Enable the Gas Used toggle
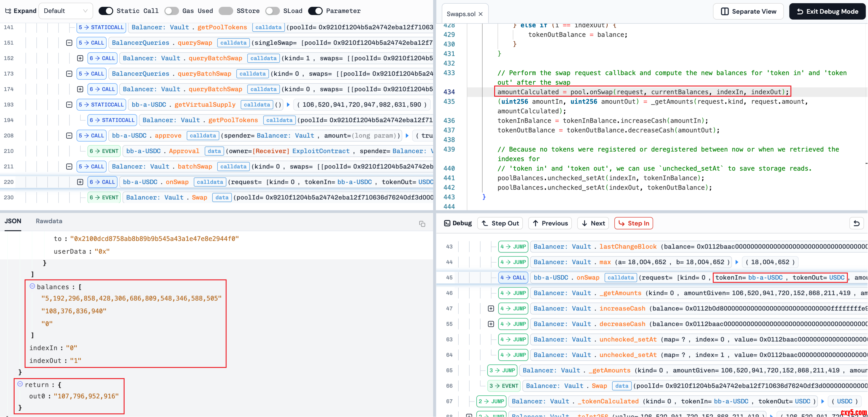This screenshot has height=417, width=868. point(172,11)
